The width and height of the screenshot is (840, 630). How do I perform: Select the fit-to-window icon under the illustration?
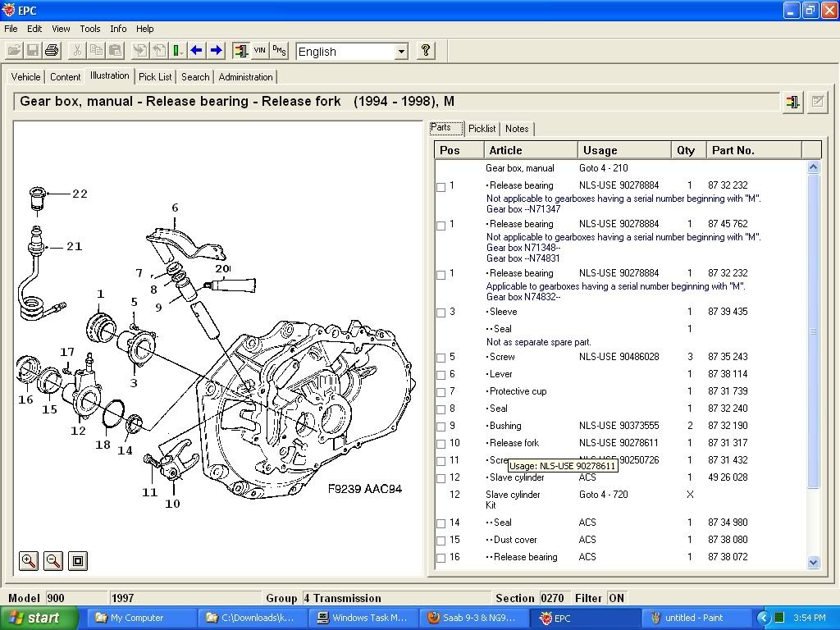(77, 561)
